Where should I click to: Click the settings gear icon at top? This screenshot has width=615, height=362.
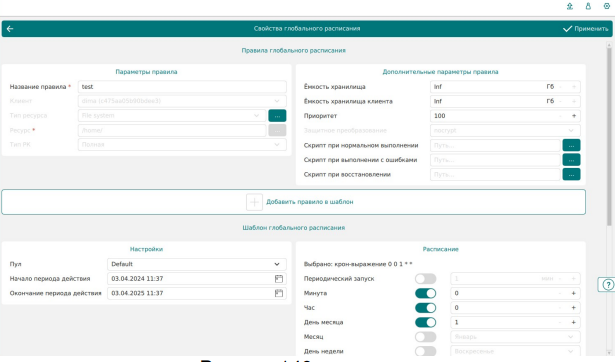tap(606, 6)
